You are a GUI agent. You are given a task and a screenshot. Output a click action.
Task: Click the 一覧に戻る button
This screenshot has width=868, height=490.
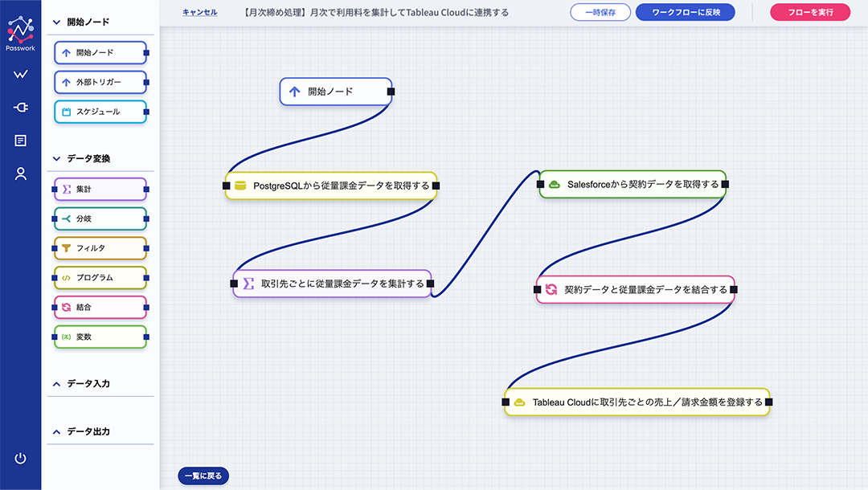203,476
